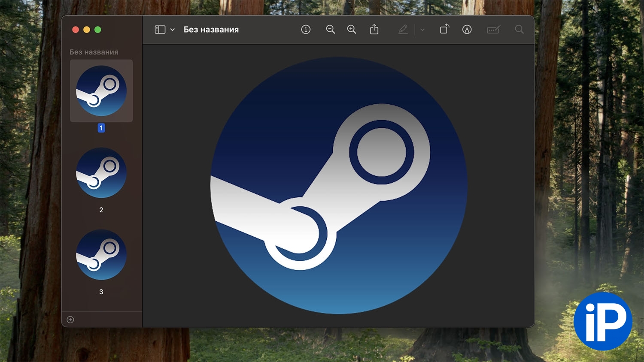This screenshot has height=362, width=644.
Task: Select page thumbnail 1 in sidebar
Action: 101,91
